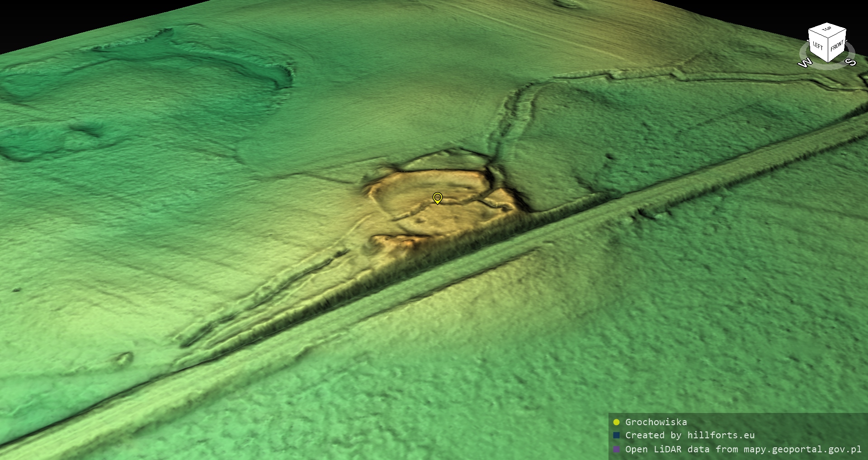Image resolution: width=868 pixels, height=460 pixels.
Task: Click the yellow location pin on the hillfort
Action: 437,198
